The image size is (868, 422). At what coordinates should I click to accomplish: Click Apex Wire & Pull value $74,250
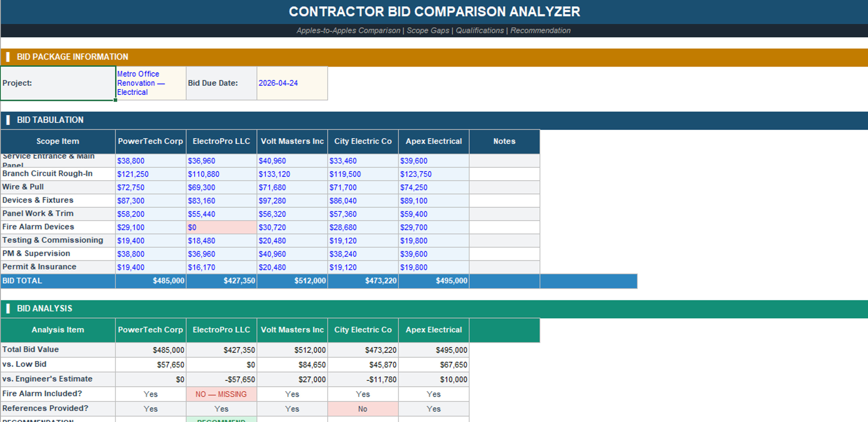click(x=434, y=187)
